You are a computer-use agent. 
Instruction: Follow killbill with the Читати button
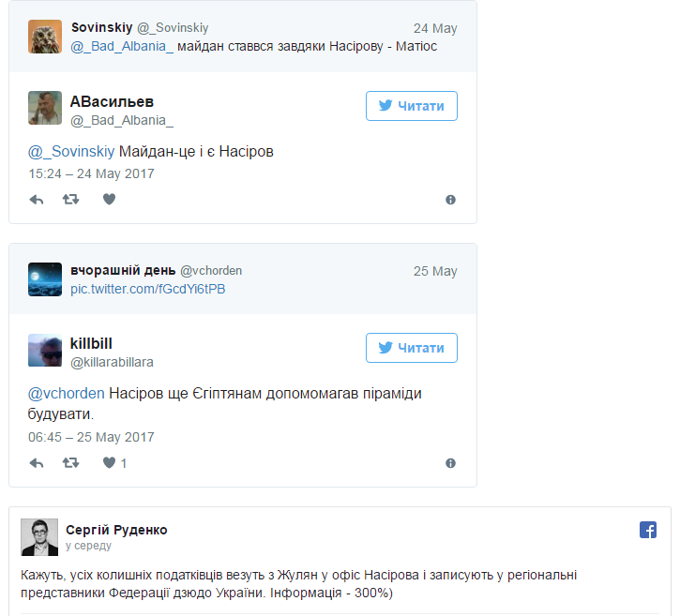click(x=412, y=348)
